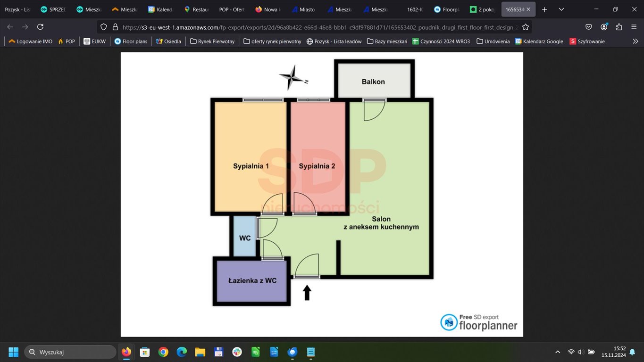644x362 pixels.
Task: Launch Google Chrome from the taskbar
Action: [x=163, y=352]
